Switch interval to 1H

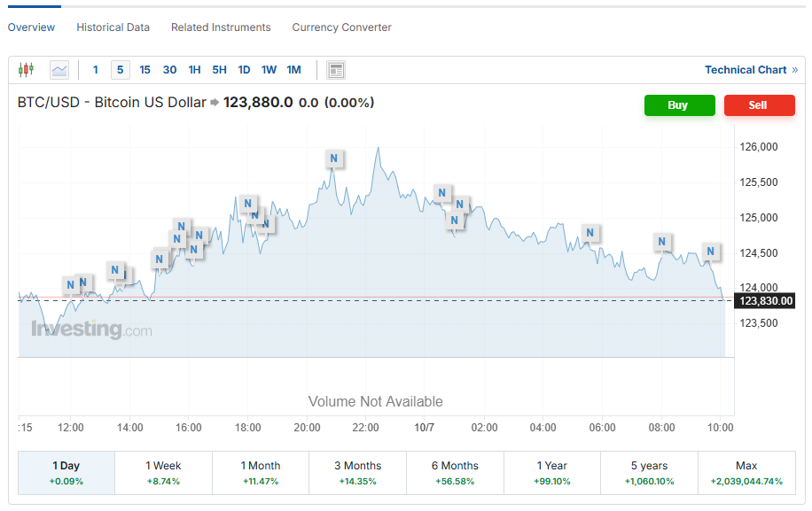click(x=194, y=70)
